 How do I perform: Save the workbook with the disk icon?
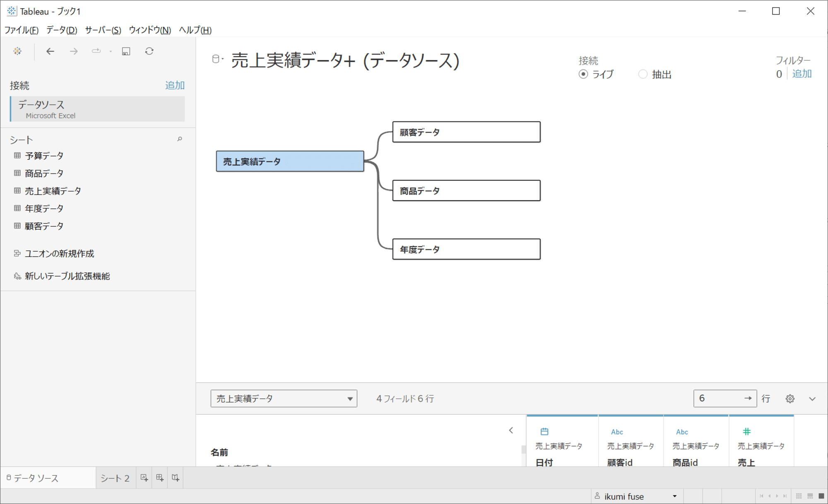coord(126,51)
